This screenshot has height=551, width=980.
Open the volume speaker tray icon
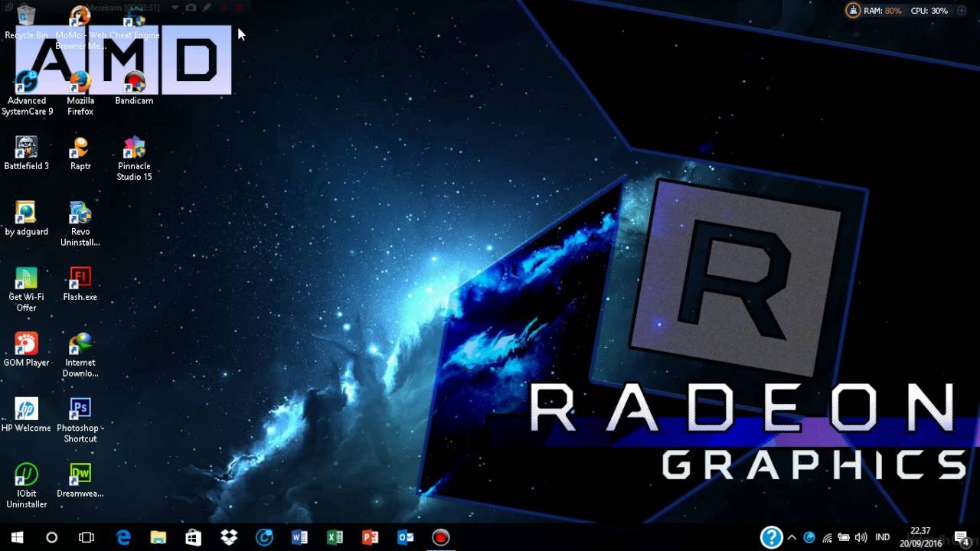861,537
